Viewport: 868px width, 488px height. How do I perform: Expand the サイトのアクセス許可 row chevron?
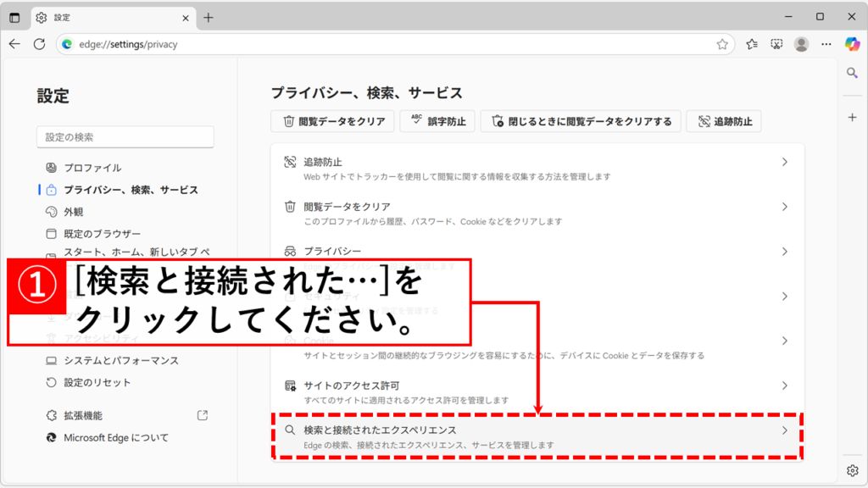point(784,385)
